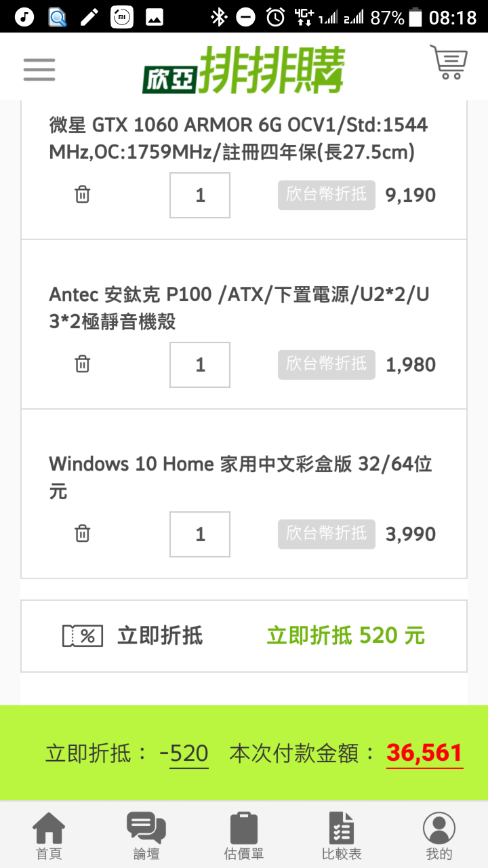Open the 論壇 forum tab

tap(146, 836)
